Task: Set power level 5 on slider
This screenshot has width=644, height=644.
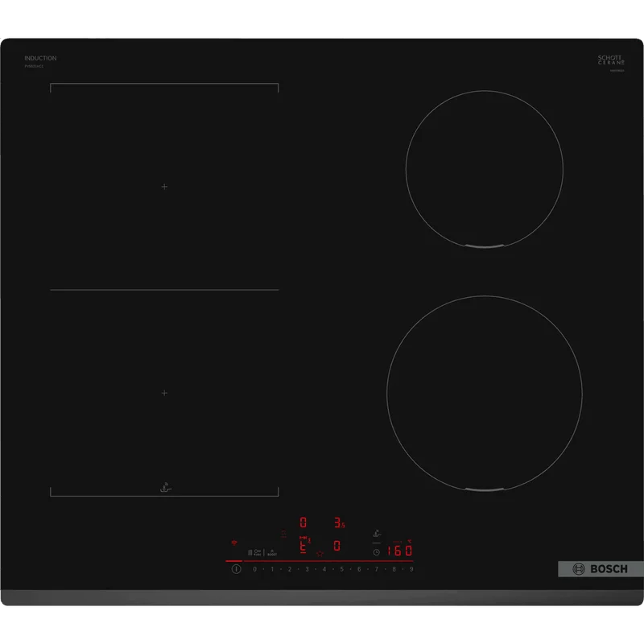Action: pos(341,569)
